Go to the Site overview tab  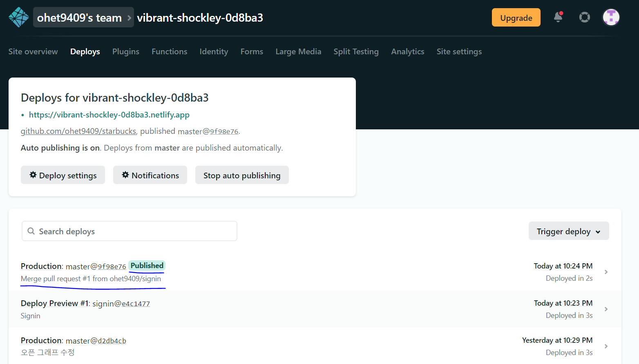click(x=33, y=51)
